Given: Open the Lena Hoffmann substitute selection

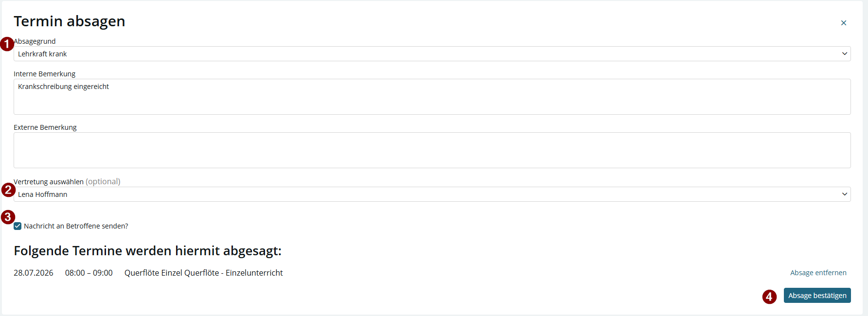Looking at the screenshot, I should pos(432,194).
